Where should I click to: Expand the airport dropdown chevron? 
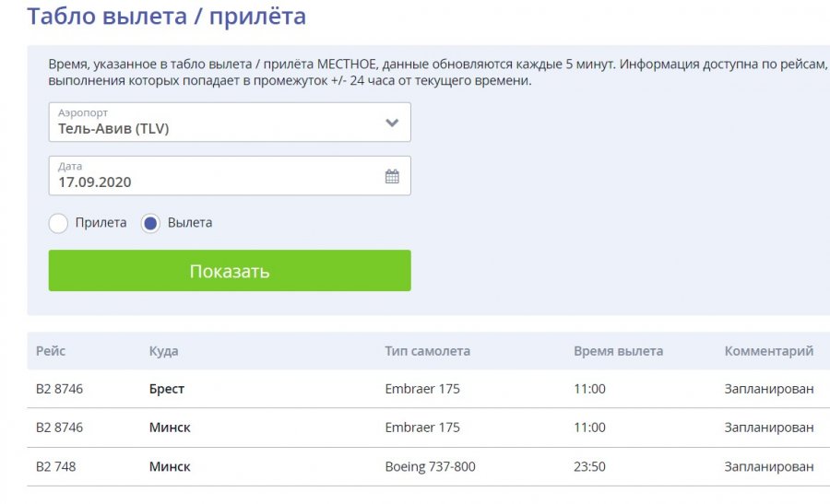click(392, 123)
